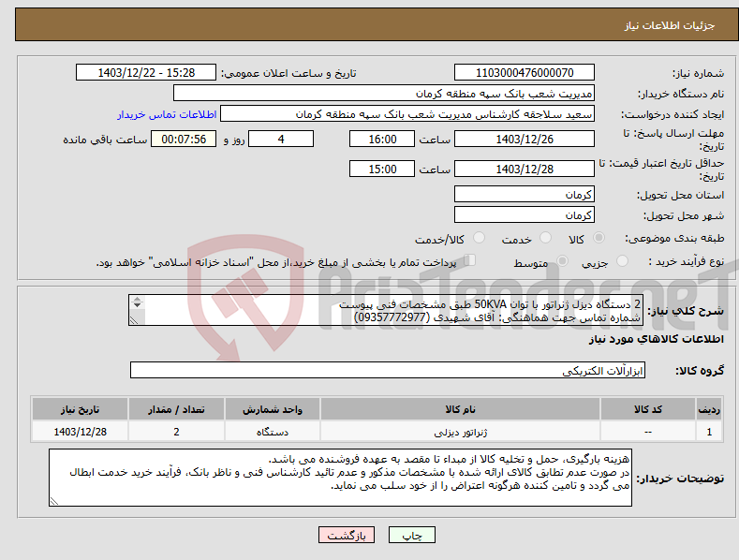Click the چاپ (print) button
The image size is (739, 560).
(411, 535)
